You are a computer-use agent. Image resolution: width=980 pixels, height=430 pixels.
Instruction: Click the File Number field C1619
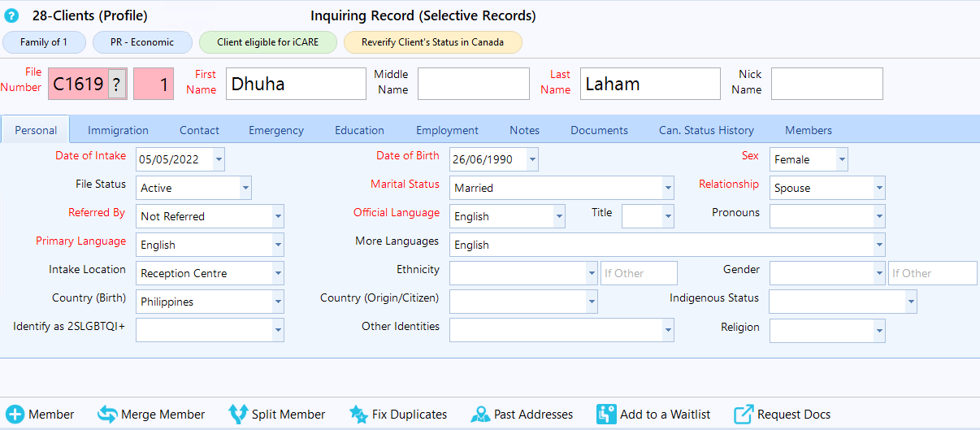tap(78, 84)
